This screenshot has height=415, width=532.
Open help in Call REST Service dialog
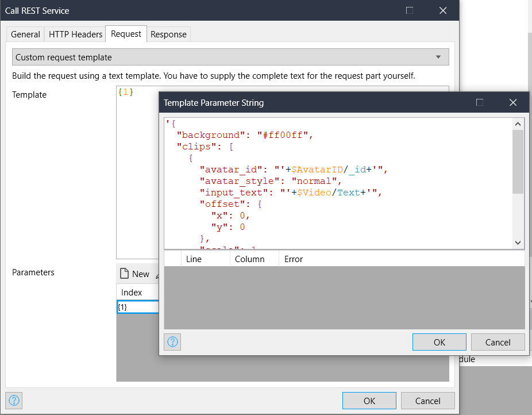(x=14, y=401)
